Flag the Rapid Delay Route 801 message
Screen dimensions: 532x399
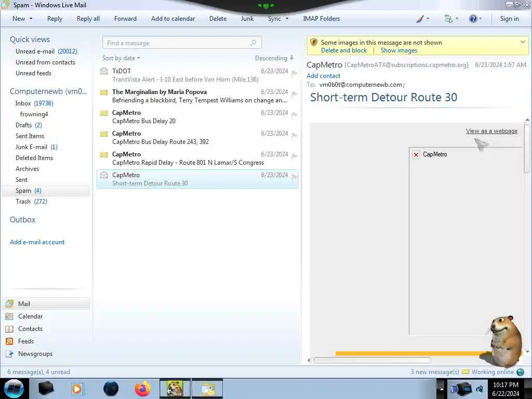click(294, 156)
